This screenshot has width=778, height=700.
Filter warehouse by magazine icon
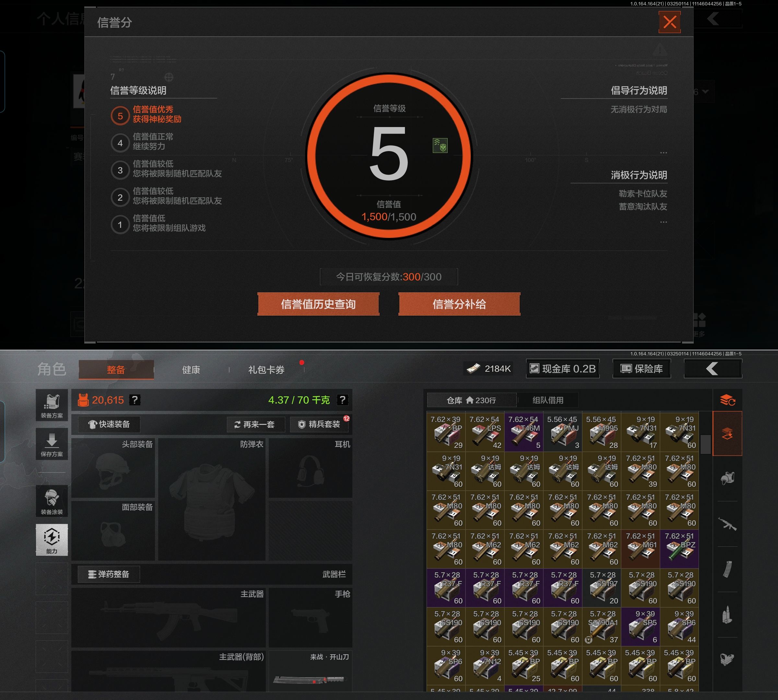[727, 569]
